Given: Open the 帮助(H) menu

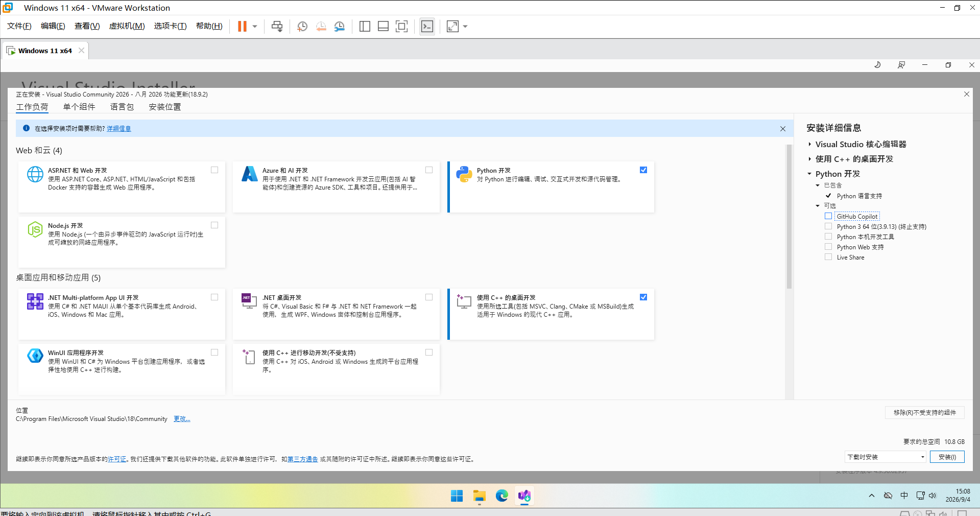Looking at the screenshot, I should (x=209, y=26).
